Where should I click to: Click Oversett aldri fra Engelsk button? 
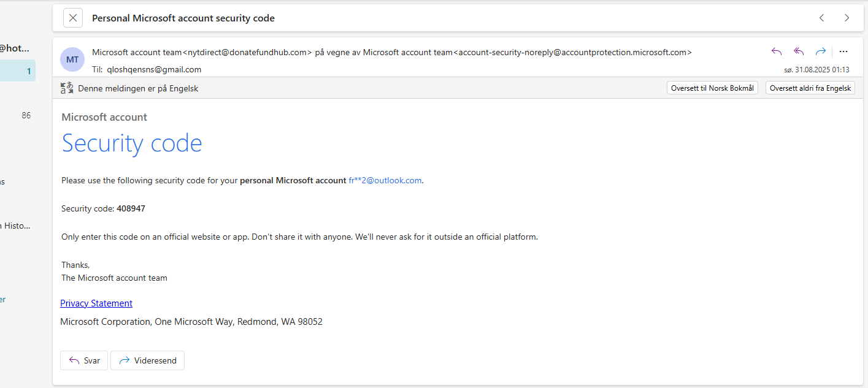810,88
